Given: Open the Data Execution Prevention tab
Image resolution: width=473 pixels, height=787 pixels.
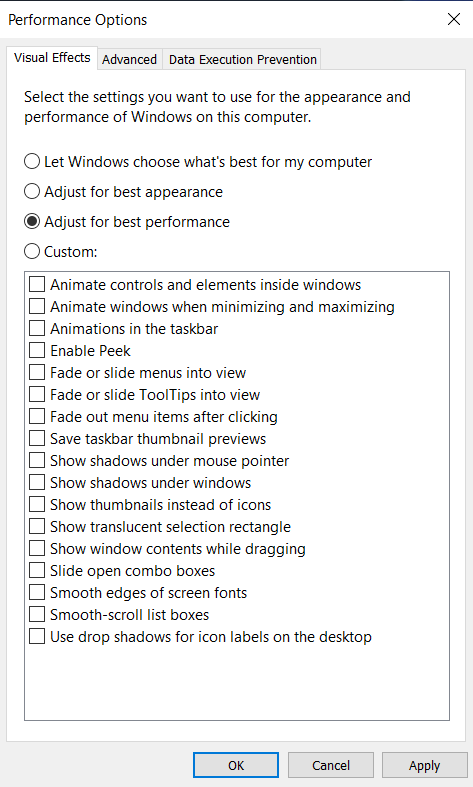Looking at the screenshot, I should tap(243, 59).
